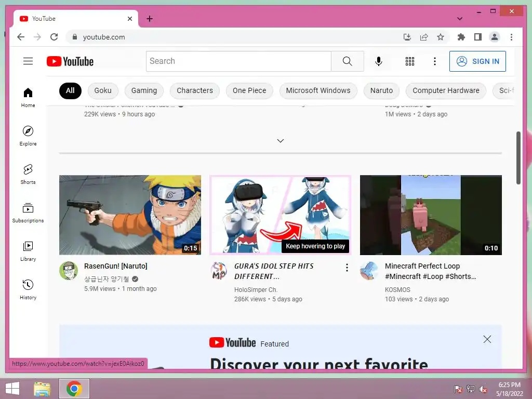
Task: Toggle Chrome side panel icon
Action: point(478,37)
